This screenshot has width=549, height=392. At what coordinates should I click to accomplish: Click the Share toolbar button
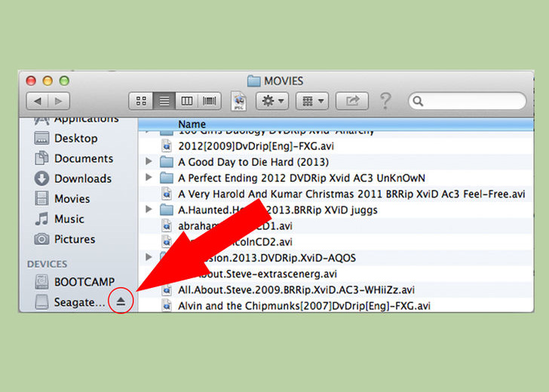(x=352, y=100)
